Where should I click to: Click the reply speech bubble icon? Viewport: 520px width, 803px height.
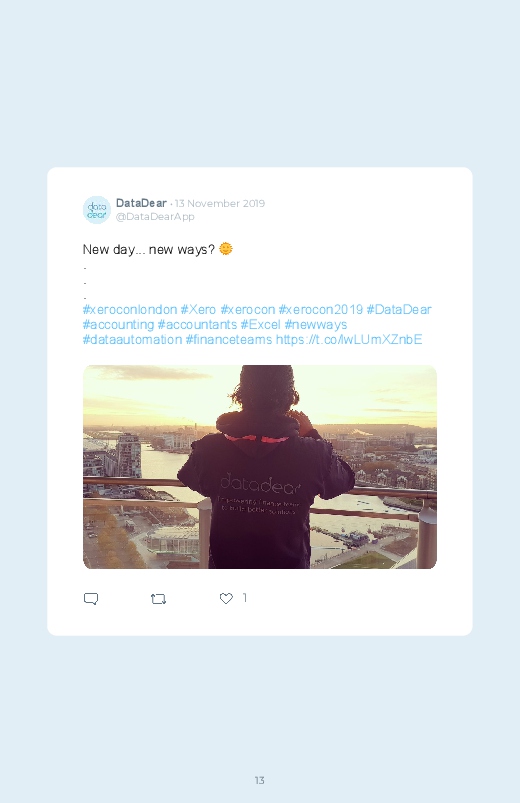pos(91,599)
